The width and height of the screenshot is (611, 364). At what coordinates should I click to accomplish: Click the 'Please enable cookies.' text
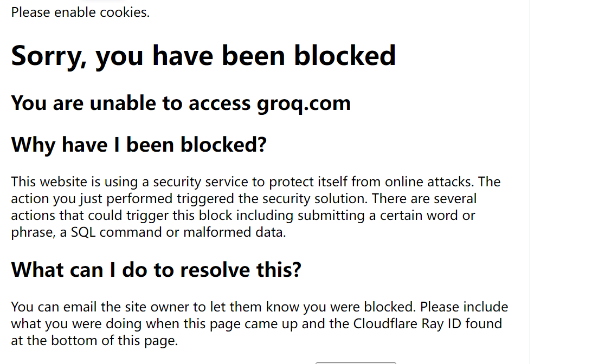80,12
